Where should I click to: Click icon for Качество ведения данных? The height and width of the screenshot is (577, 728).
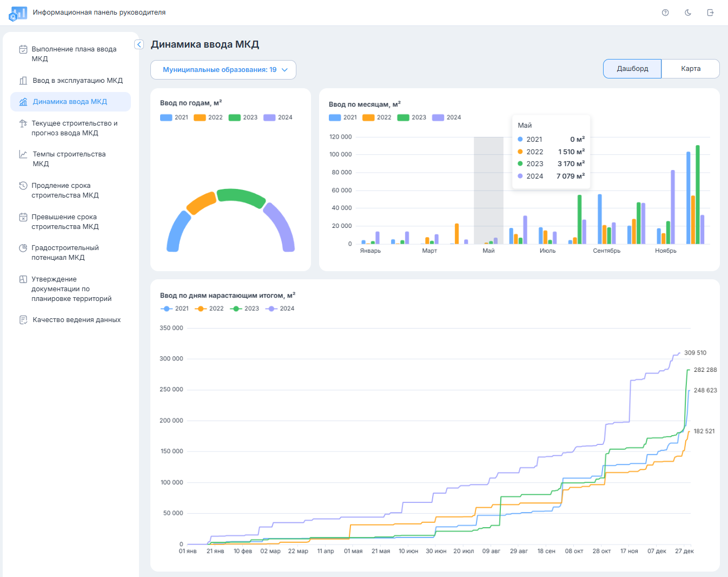pos(23,320)
